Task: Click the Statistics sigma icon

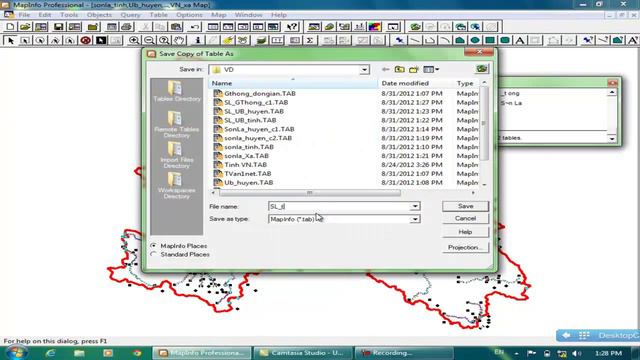Action: tap(310, 40)
